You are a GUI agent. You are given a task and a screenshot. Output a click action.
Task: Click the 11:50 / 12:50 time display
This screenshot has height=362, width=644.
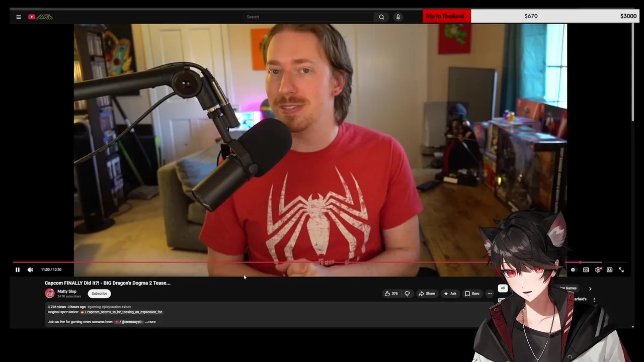coord(51,270)
